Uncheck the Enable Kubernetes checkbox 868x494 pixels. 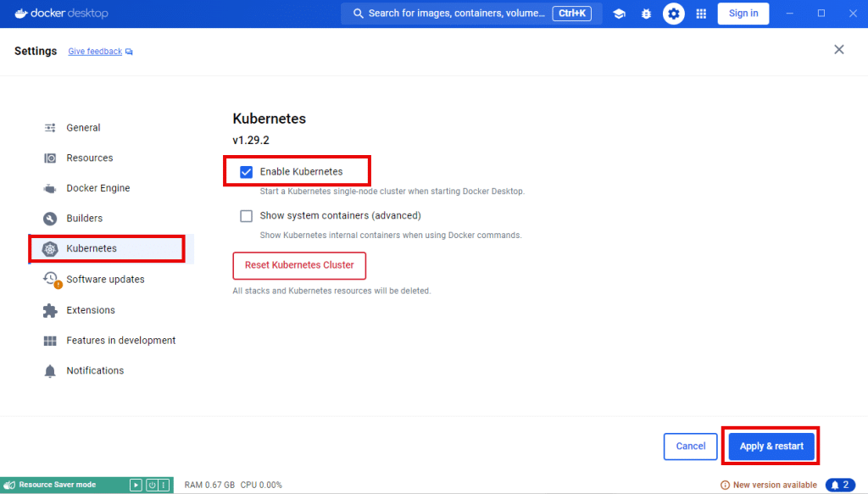[x=247, y=171]
